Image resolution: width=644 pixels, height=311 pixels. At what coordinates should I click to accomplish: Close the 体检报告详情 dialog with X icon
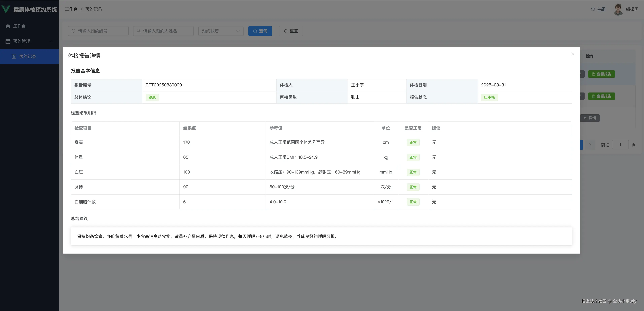(572, 54)
